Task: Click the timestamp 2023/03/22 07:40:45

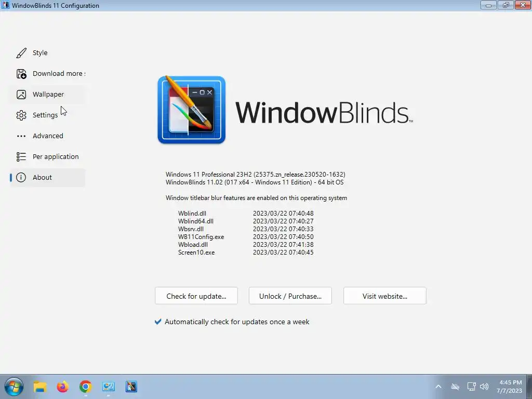Action: pos(283,252)
